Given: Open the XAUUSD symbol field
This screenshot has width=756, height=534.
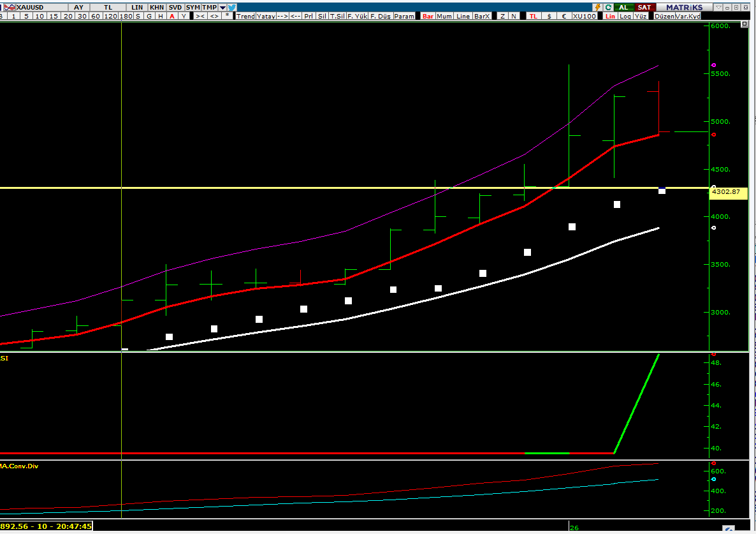Looking at the screenshot, I should [x=41, y=7].
